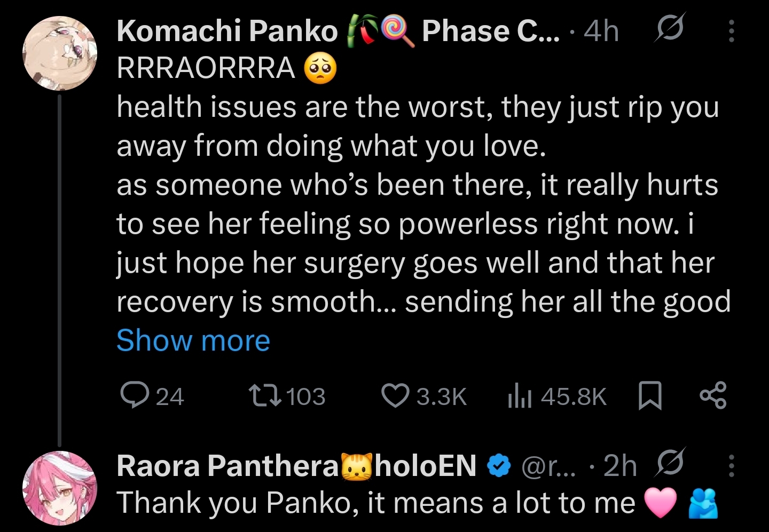Viewport: 769px width, 532px height.
Task: Bookmark Komachi Panko's tweet
Action: pos(650,396)
